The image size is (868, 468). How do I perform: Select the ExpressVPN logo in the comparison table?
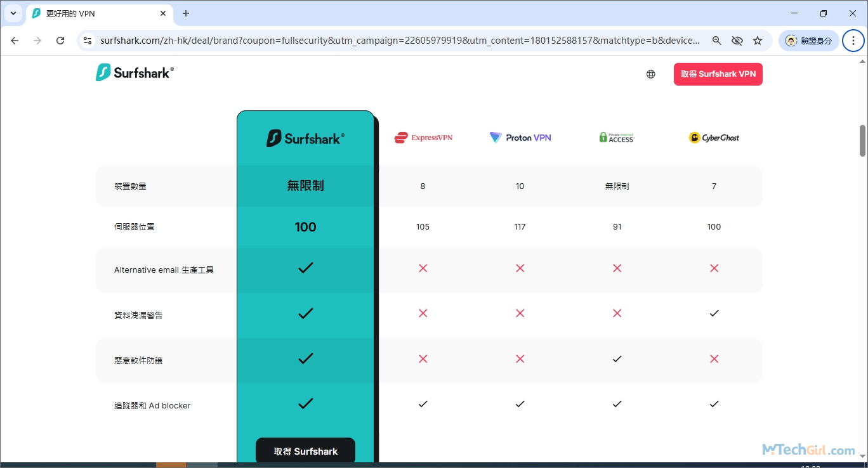[x=423, y=137]
